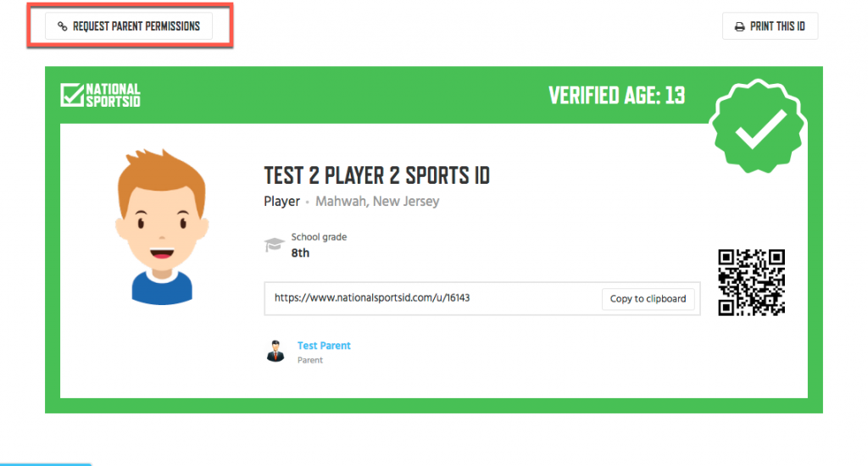This screenshot has height=466, width=868.
Task: Click the School grade label text
Action: [x=319, y=237]
